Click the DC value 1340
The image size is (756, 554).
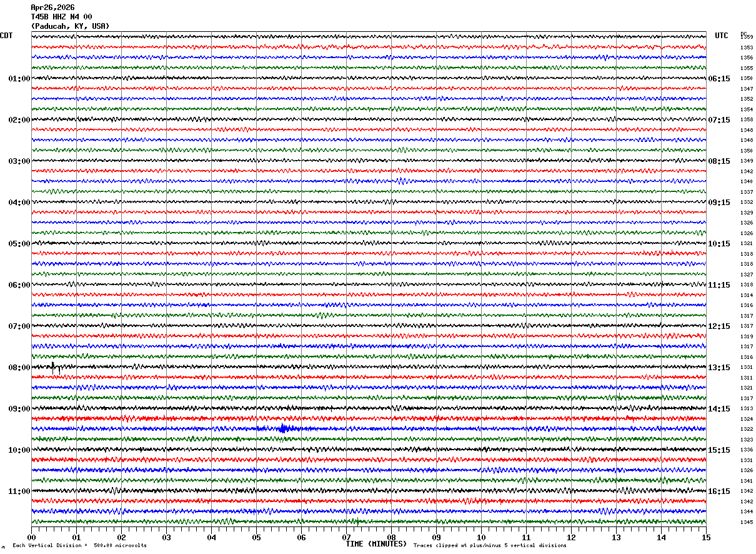coord(746,182)
